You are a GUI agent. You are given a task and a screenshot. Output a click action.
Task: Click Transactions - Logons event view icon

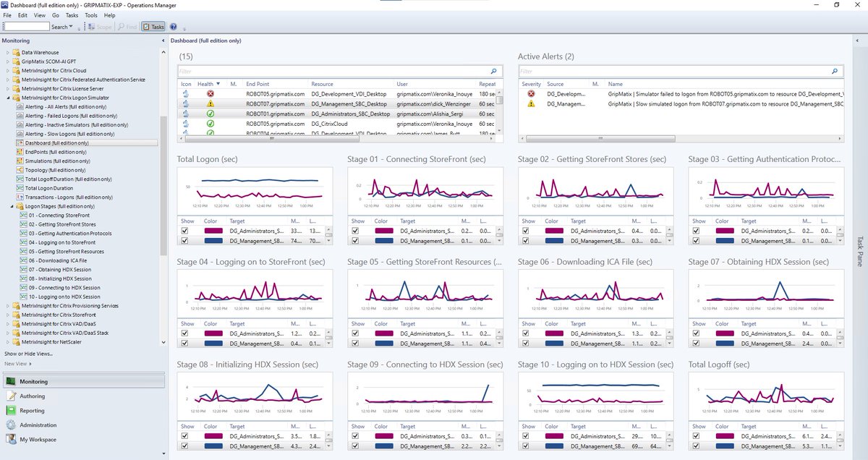20,197
